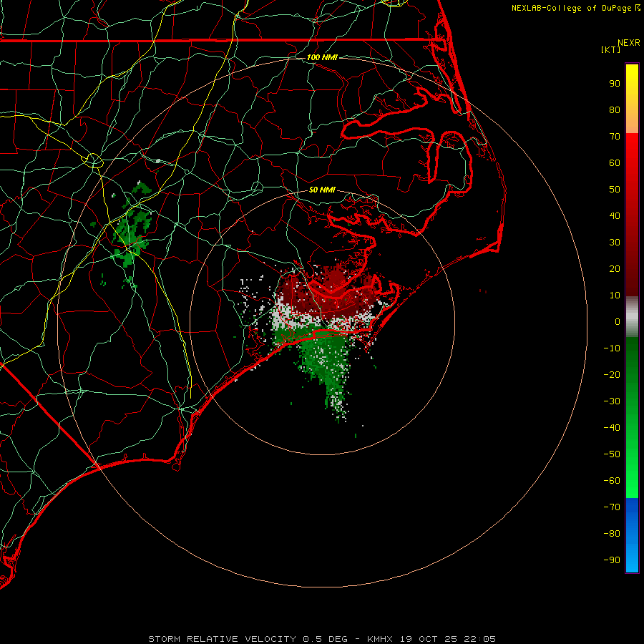This screenshot has width=644, height=644.
Task: Click the positive "30" scale label
Action: click(615, 243)
